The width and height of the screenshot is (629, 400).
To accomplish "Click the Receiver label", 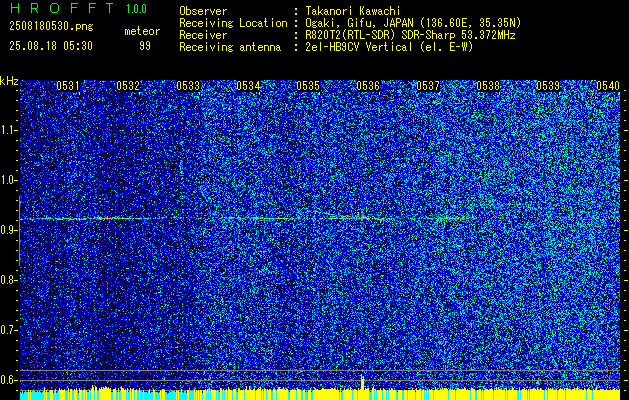I will 203,35.
